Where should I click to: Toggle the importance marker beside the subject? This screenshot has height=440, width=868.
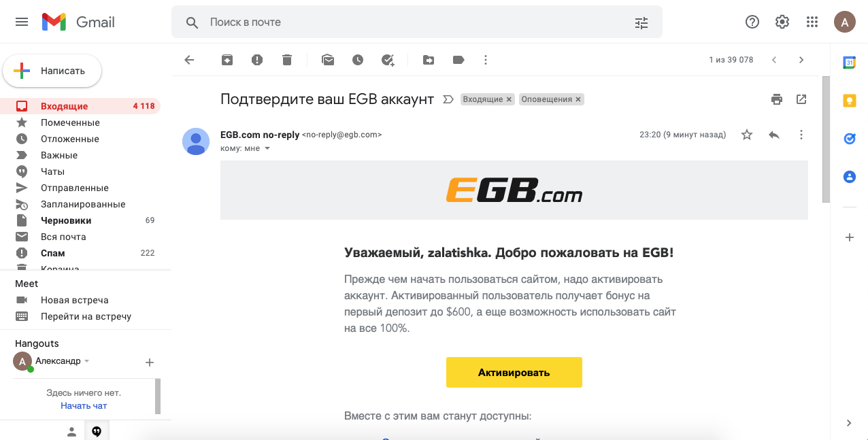pyautogui.click(x=448, y=99)
